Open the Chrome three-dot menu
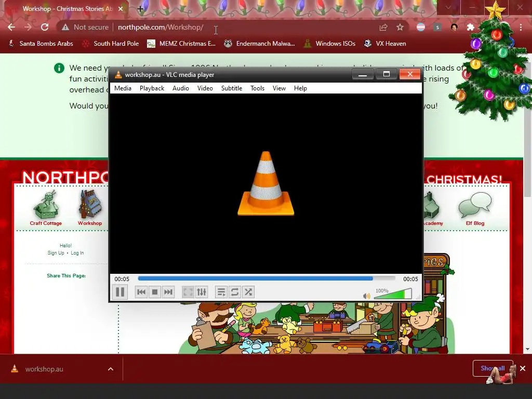The height and width of the screenshot is (399, 532). click(521, 27)
